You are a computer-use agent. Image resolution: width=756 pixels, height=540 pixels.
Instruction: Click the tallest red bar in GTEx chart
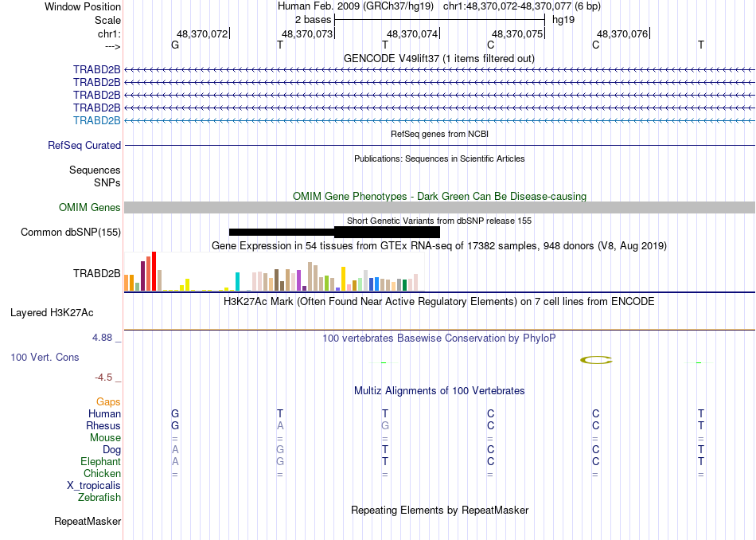click(154, 272)
